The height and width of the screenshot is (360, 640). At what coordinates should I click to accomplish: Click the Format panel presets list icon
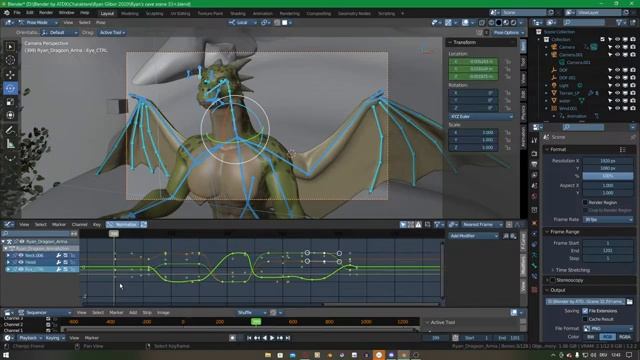tap(622, 149)
